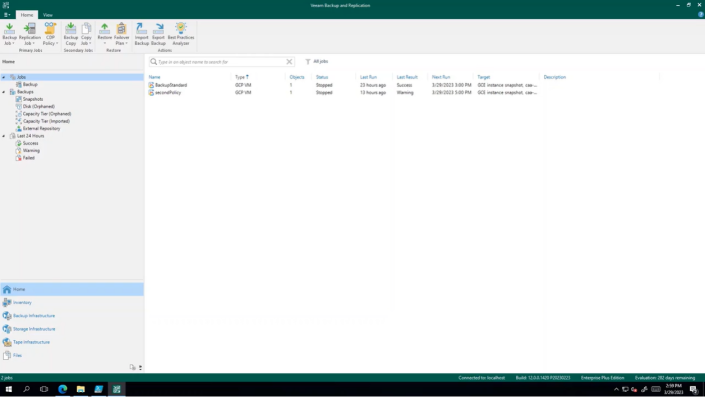
Task: Open the CDP Policy ribbon button
Action: (x=50, y=34)
